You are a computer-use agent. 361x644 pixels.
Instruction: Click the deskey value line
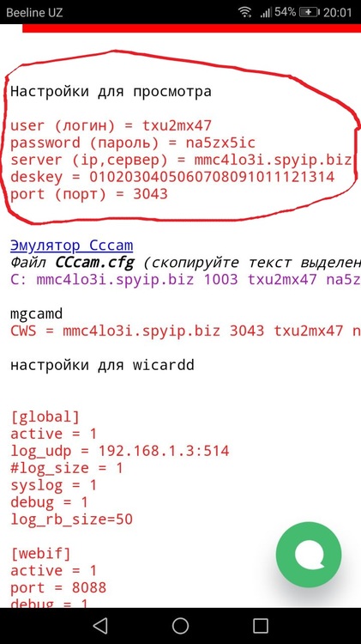click(x=172, y=177)
